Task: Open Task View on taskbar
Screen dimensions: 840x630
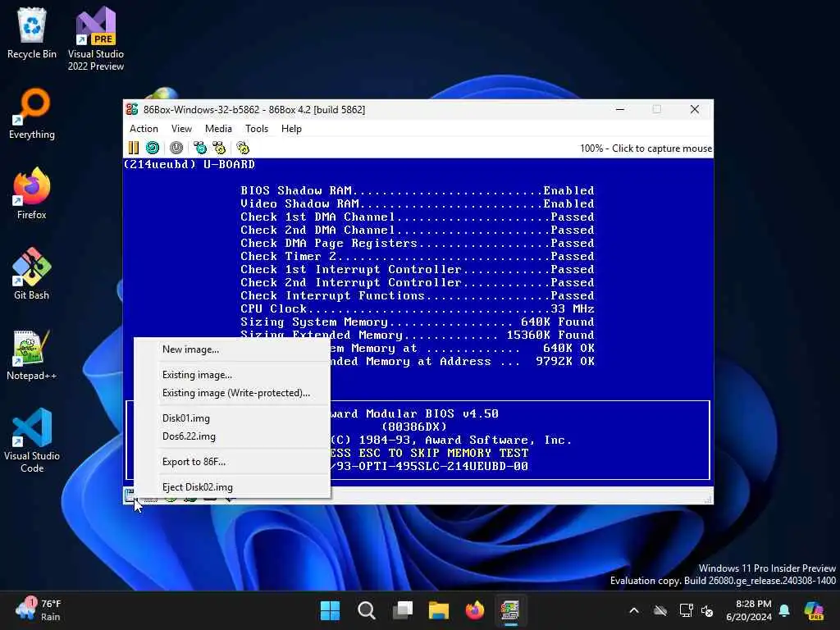Action: tap(402, 610)
